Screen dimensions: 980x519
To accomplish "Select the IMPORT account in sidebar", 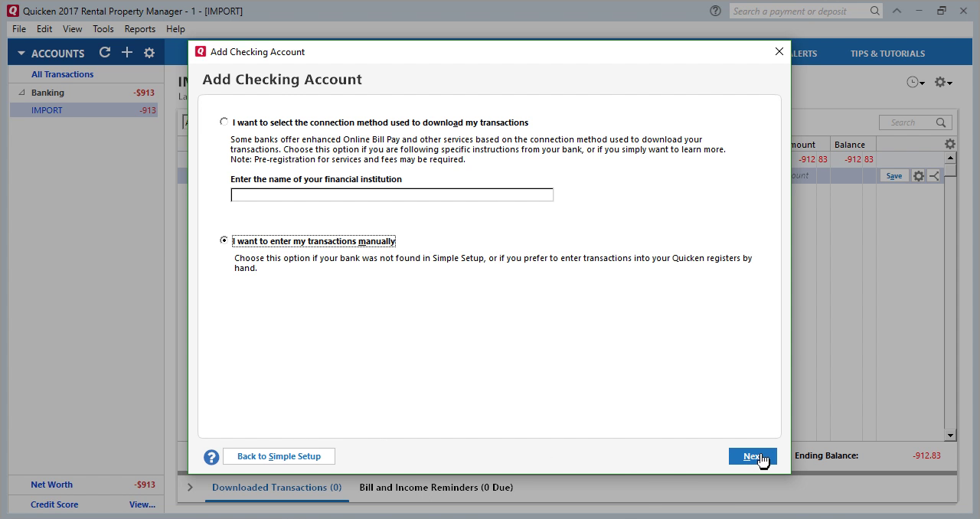I will pyautogui.click(x=83, y=110).
